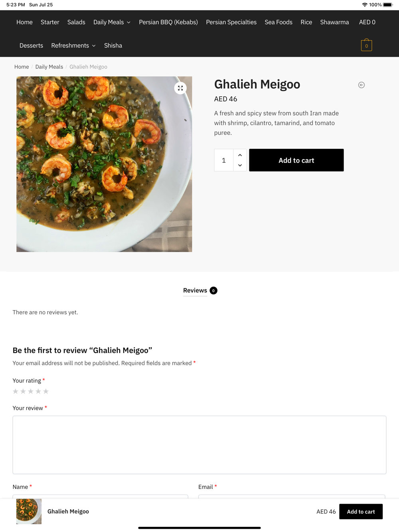Click the main Add to cart button
The width and height of the screenshot is (399, 532).
pos(296,160)
